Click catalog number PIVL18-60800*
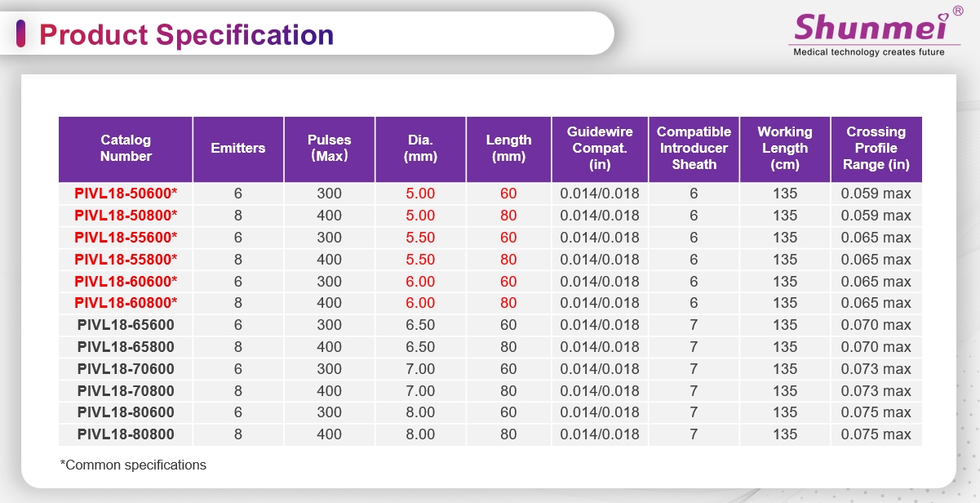The height and width of the screenshot is (503, 980). 126,303
